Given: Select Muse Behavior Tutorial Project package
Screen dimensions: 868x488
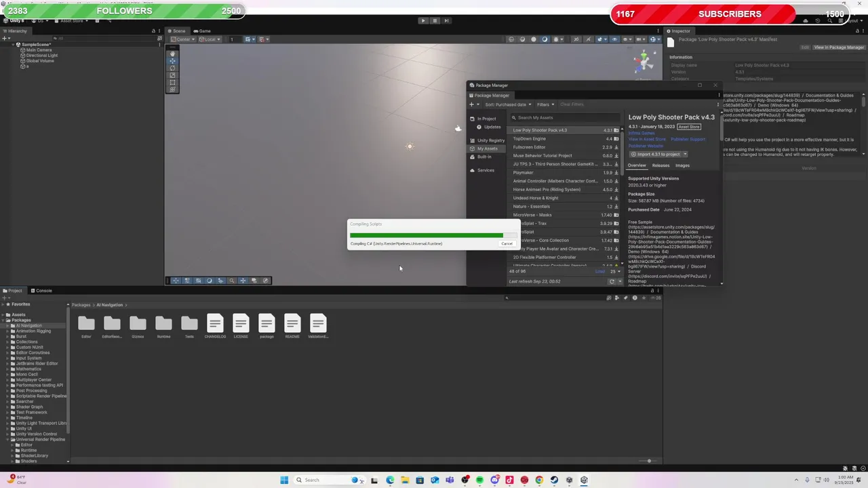Looking at the screenshot, I should 564,155.
